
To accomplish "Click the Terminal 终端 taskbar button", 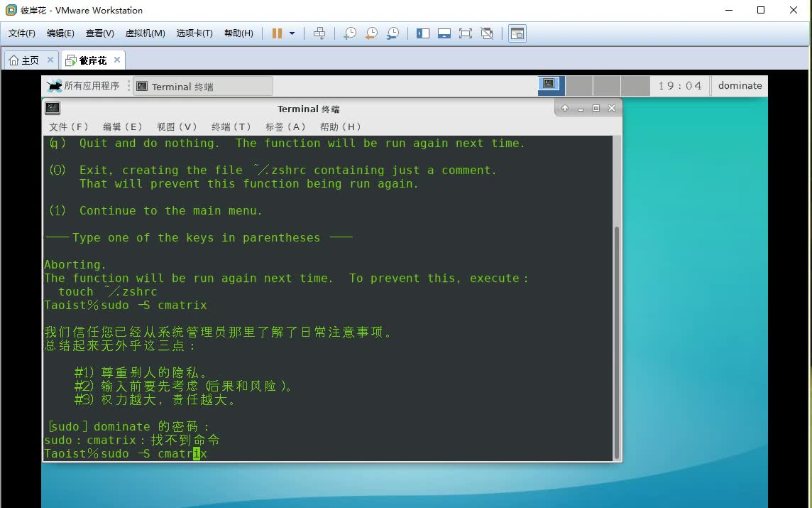I will coord(201,85).
